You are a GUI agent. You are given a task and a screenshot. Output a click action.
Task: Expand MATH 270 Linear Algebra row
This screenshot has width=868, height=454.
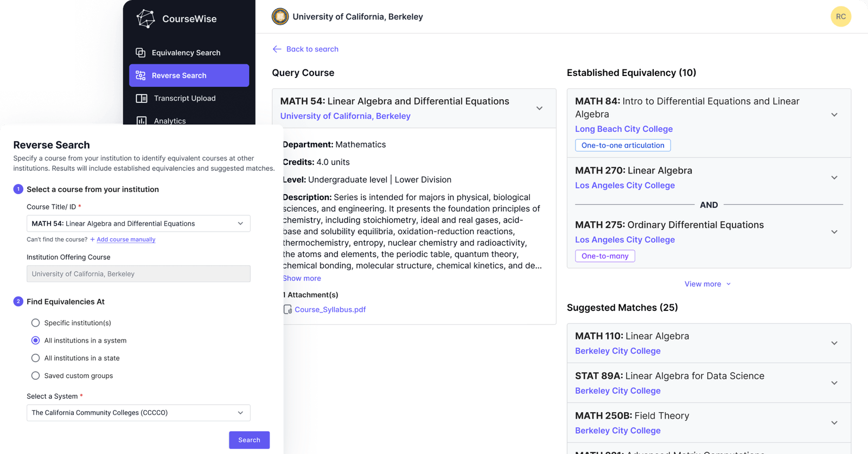pyautogui.click(x=834, y=178)
